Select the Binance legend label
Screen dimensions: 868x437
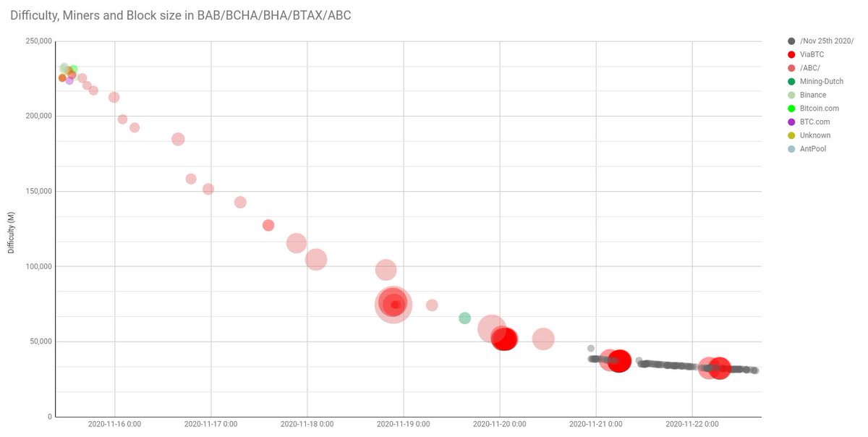coord(813,95)
